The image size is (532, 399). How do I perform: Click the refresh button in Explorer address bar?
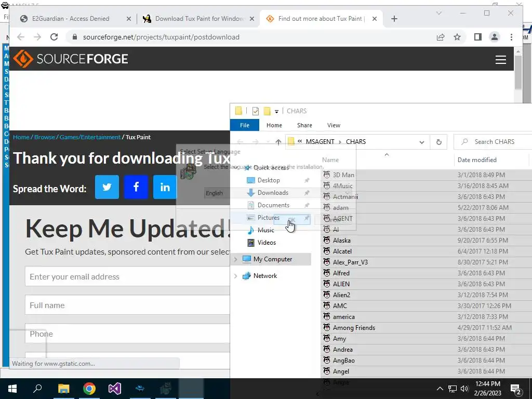438,142
